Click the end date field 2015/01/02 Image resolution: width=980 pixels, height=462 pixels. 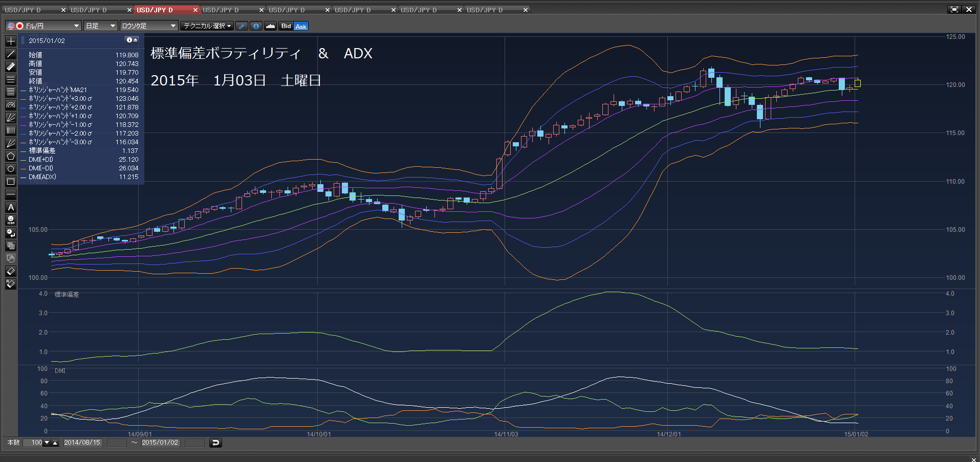[160, 443]
